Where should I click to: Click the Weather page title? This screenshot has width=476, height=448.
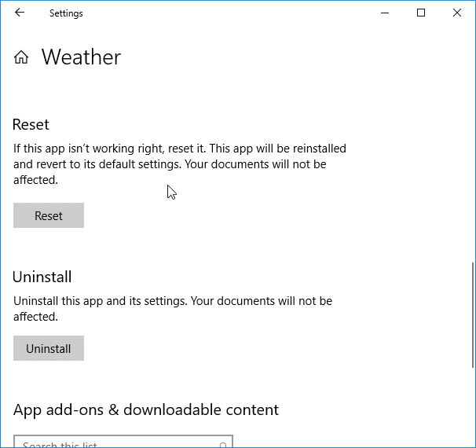point(81,57)
